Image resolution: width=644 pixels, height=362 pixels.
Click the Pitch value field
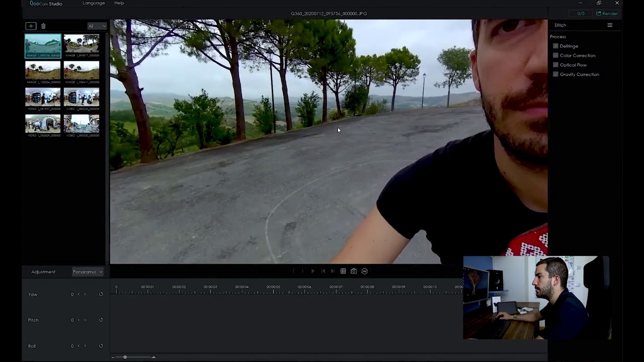[72, 320]
